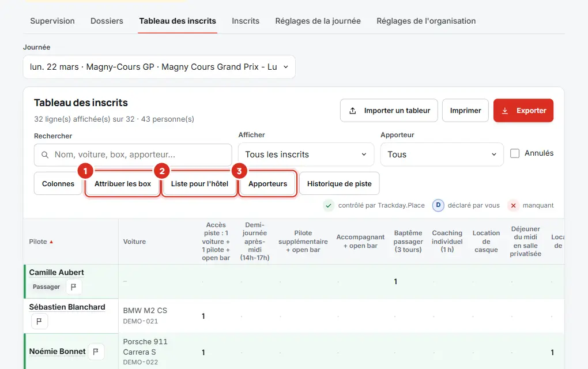Screen dimensions: 588x369
Task: Click the Demi-journée après-midi column header
Action: coord(255,242)
